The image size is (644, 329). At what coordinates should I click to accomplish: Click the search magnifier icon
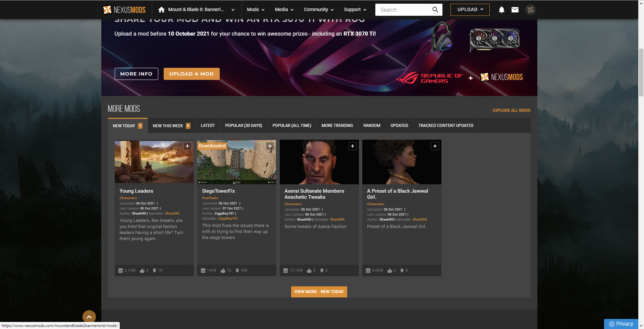pos(435,10)
